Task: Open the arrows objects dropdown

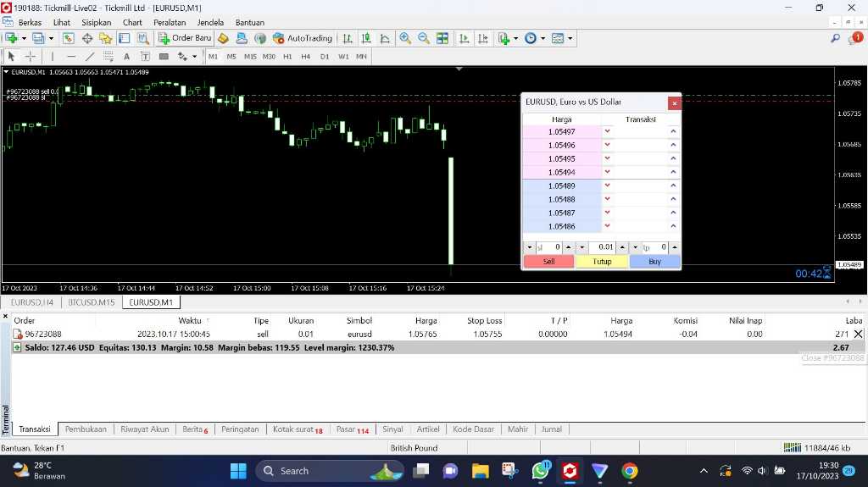Action: pyautogui.click(x=195, y=57)
